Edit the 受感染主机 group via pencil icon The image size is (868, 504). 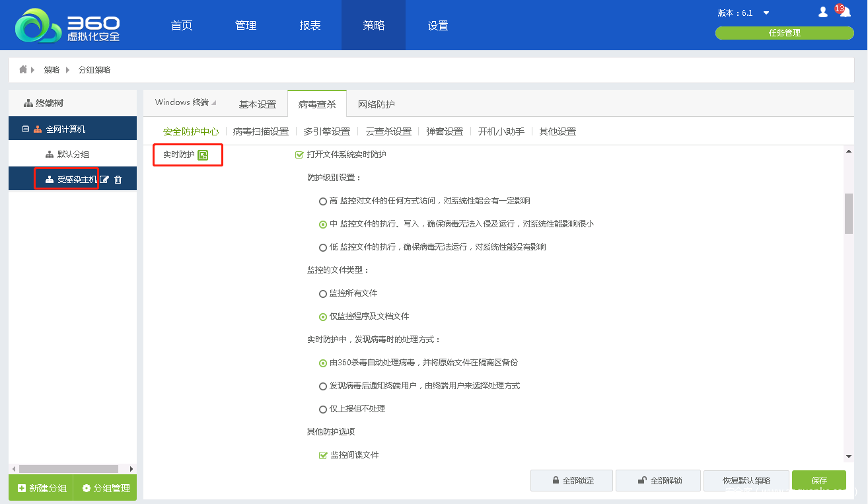pos(104,180)
